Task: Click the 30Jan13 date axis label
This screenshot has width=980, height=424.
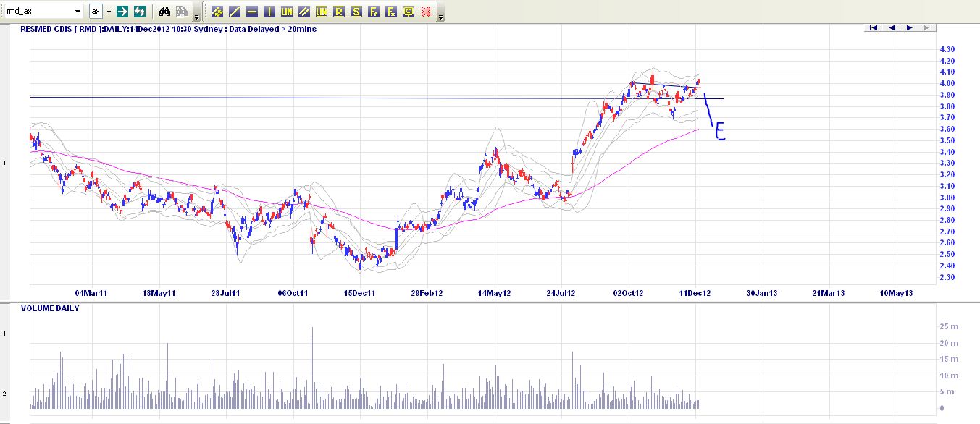Action: (x=762, y=293)
